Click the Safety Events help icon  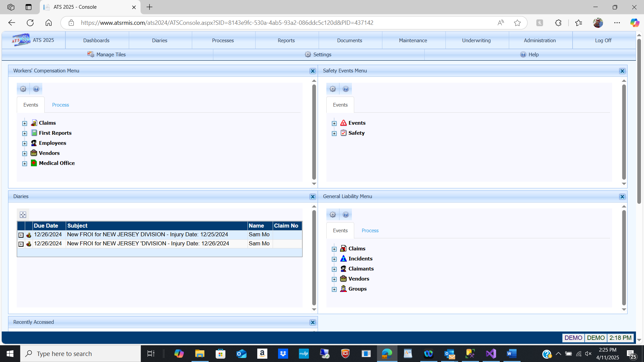(346, 89)
